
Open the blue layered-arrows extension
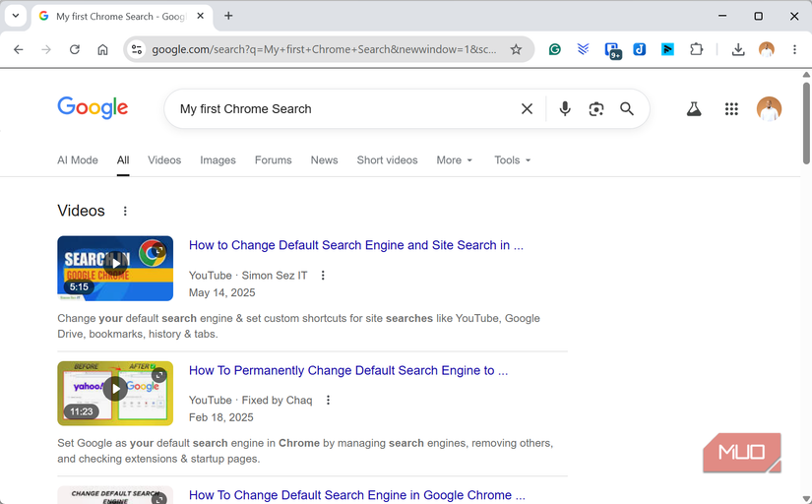click(583, 50)
